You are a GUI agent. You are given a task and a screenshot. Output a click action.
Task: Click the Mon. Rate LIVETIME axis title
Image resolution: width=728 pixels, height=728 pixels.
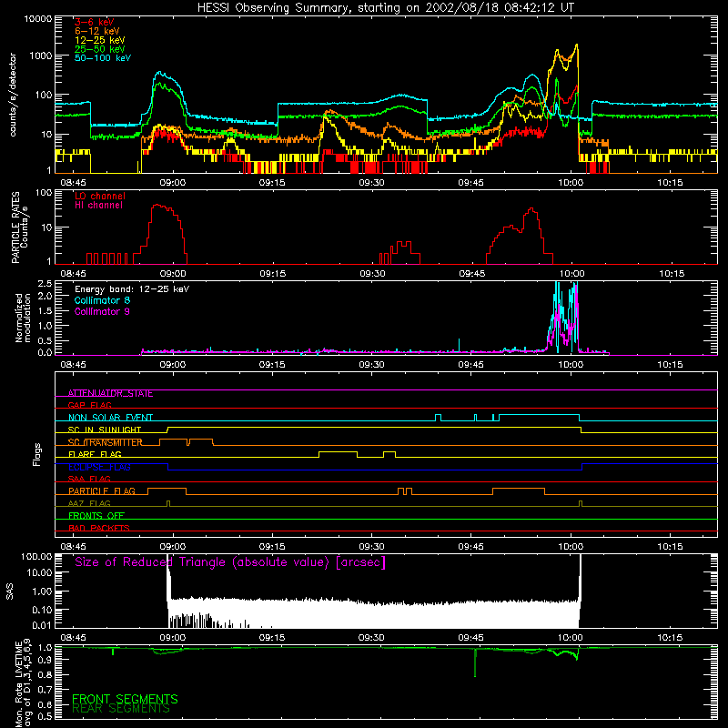pos(24,683)
